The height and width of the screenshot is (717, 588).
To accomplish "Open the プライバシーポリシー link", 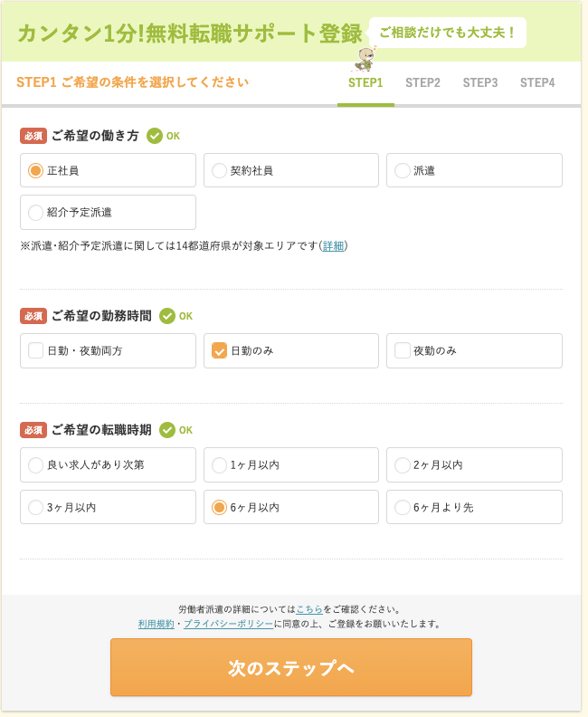I will click(229, 624).
